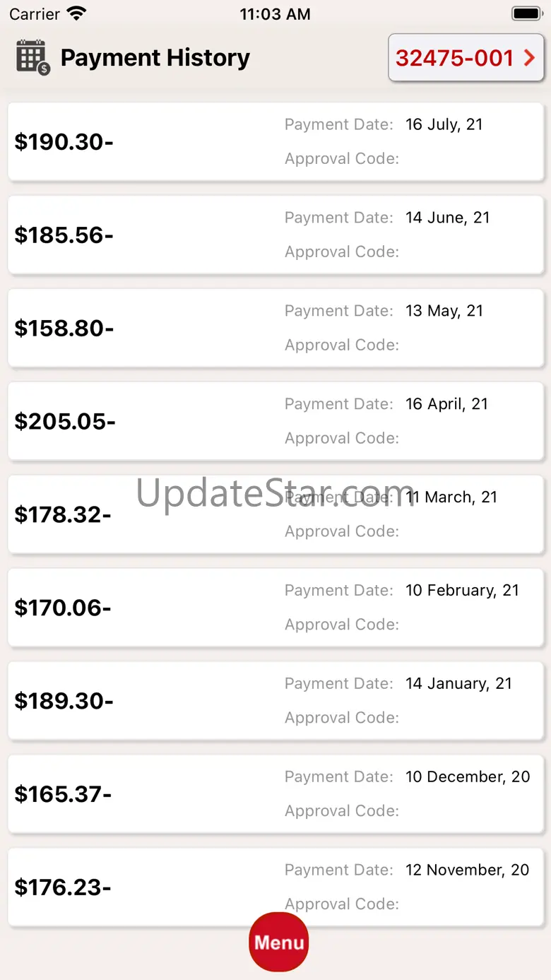The height and width of the screenshot is (980, 551).
Task: Tap Approval Code label under 13 May
Action: [342, 345]
